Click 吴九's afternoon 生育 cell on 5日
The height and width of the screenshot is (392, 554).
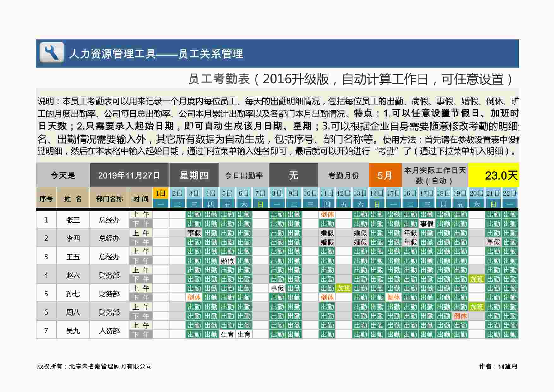(227, 334)
